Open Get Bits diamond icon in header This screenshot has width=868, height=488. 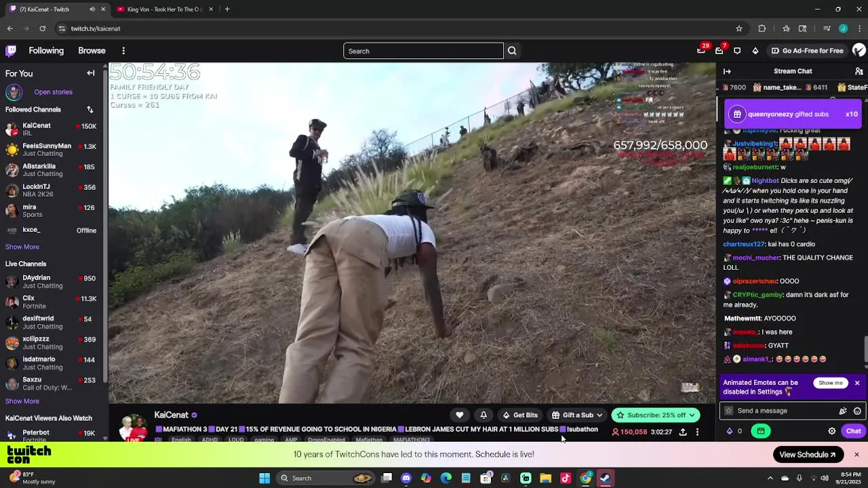(755, 51)
